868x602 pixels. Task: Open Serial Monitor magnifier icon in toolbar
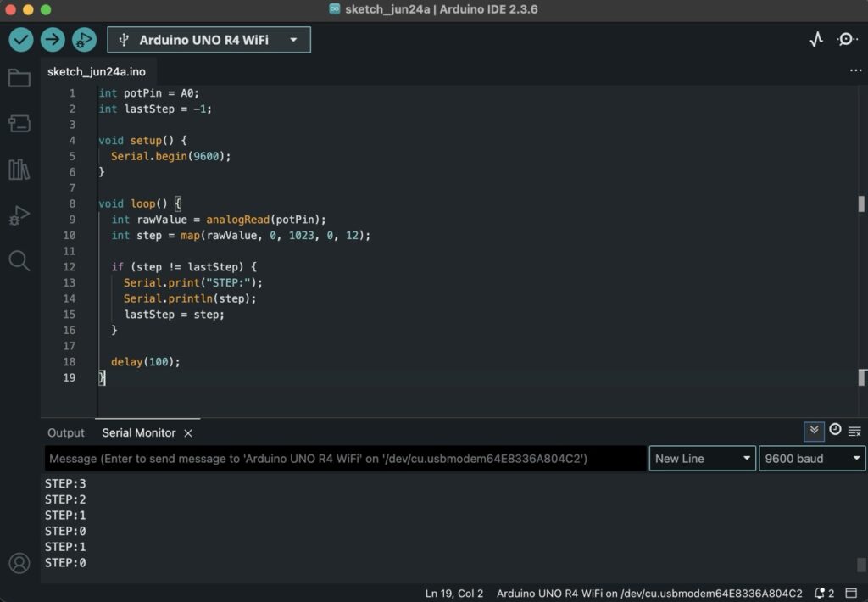(x=847, y=39)
